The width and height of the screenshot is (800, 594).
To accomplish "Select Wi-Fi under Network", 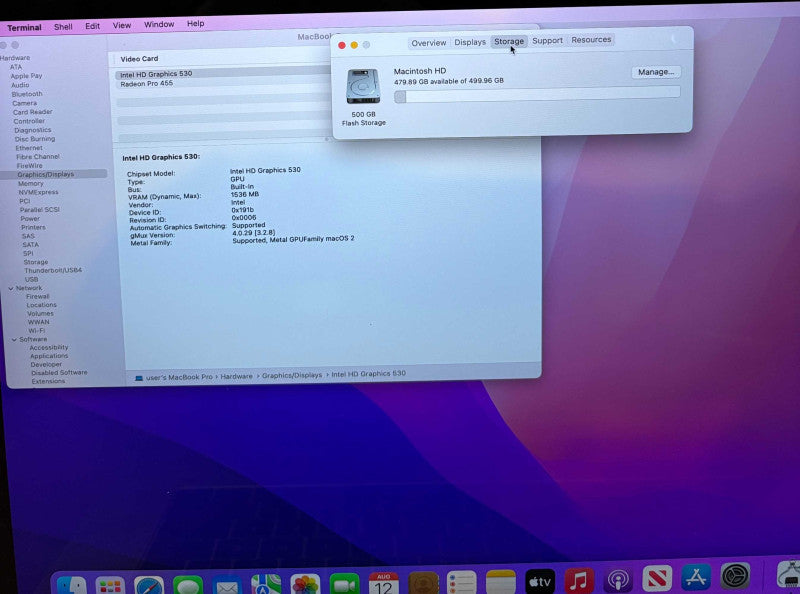I will coord(36,330).
